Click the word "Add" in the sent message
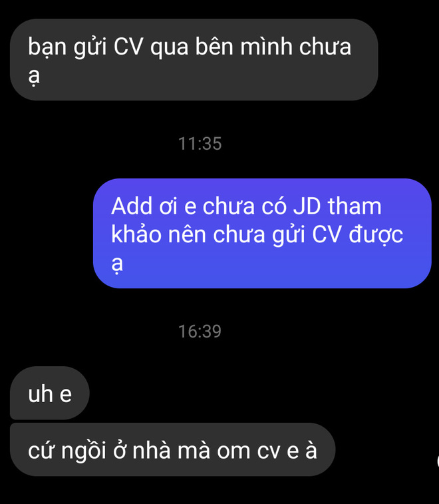The image size is (439, 504). coord(132,206)
